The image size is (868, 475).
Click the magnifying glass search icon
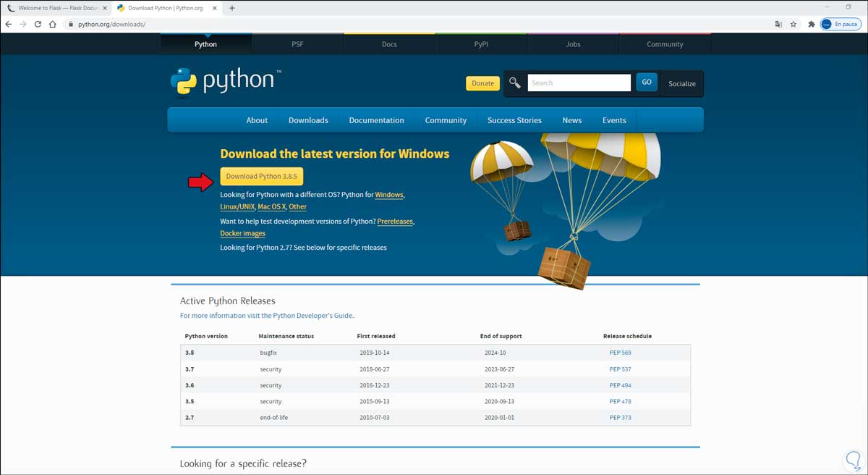(515, 83)
